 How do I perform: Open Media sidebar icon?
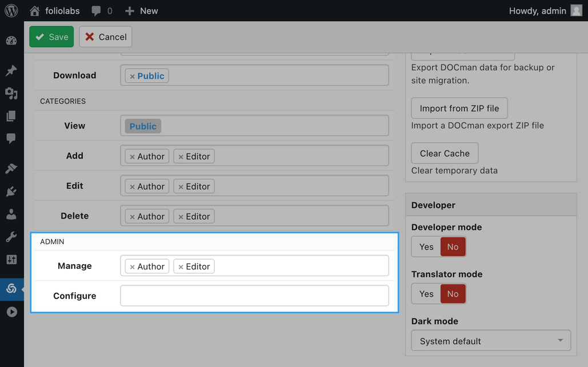[11, 93]
